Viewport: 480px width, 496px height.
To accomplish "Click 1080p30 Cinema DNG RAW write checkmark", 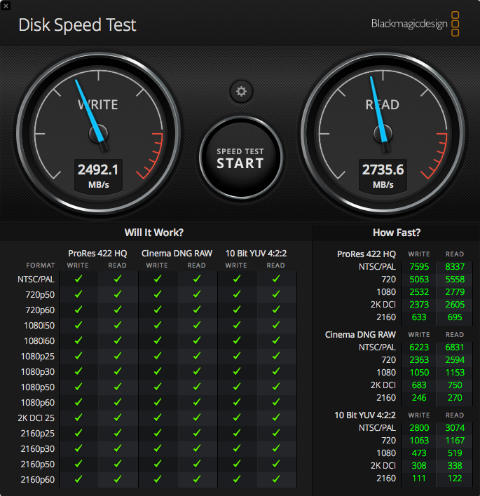I will tap(157, 371).
